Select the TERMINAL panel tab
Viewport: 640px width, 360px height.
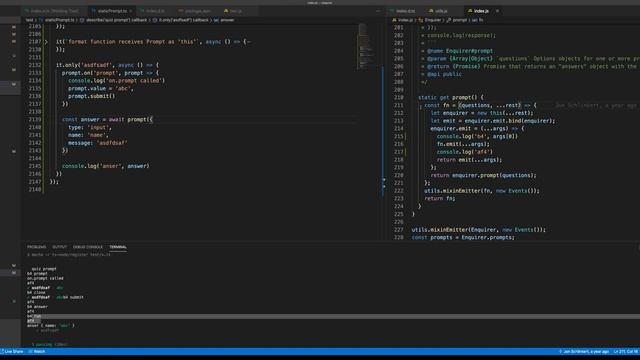coord(118,247)
